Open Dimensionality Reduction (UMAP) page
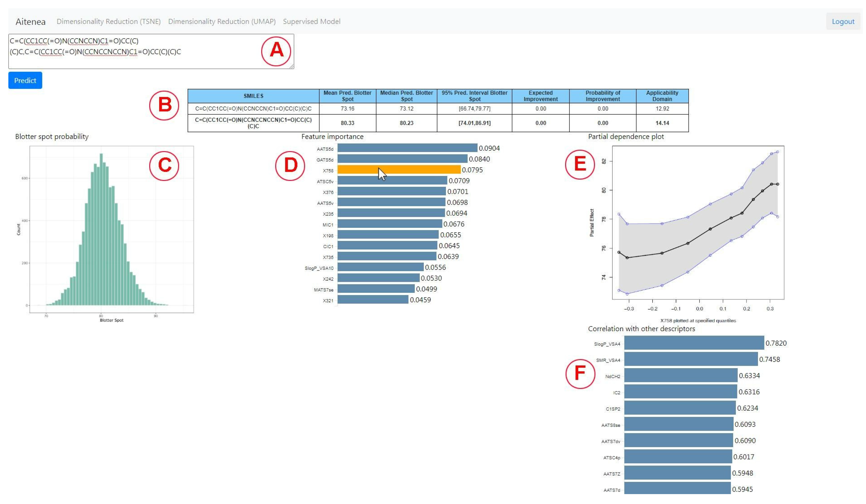This screenshot has height=504, width=866. point(222,21)
